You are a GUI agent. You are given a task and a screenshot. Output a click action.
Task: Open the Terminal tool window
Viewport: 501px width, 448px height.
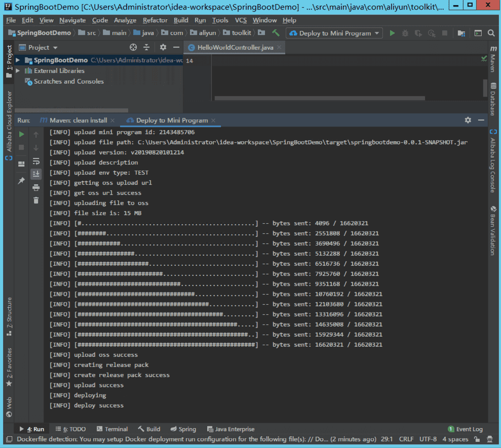coord(112,429)
